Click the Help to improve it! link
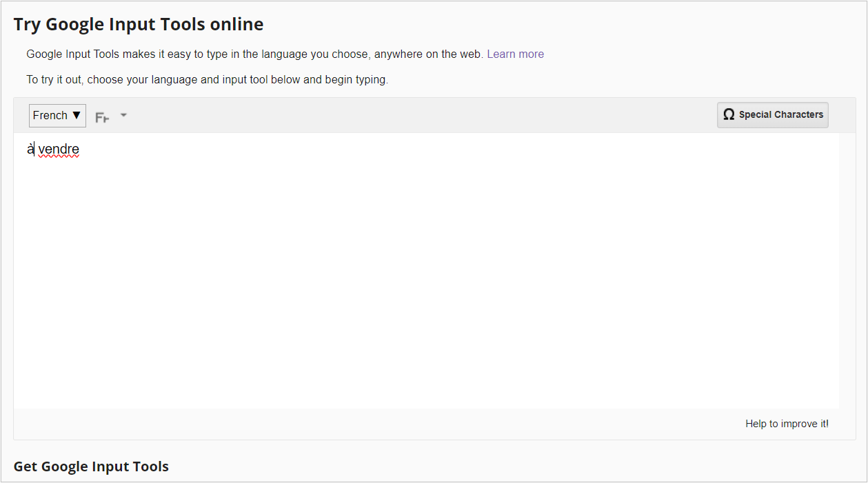Image resolution: width=868 pixels, height=483 pixels. click(787, 424)
